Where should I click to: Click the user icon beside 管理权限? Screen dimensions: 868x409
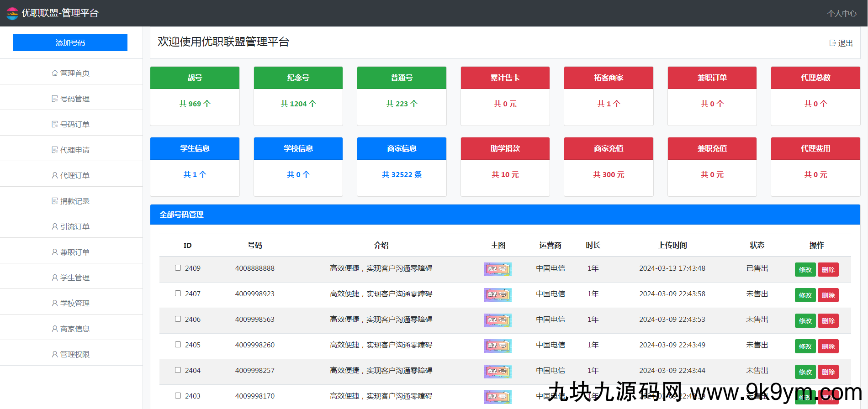[55, 354]
